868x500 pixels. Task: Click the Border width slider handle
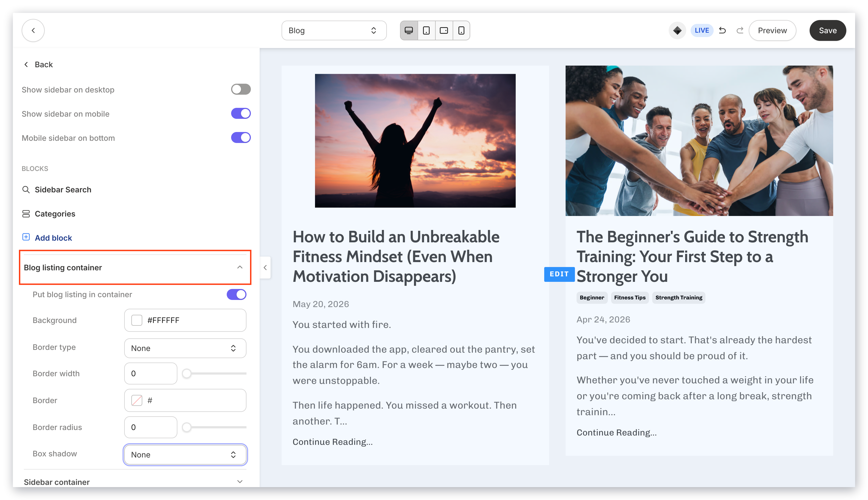click(x=186, y=373)
